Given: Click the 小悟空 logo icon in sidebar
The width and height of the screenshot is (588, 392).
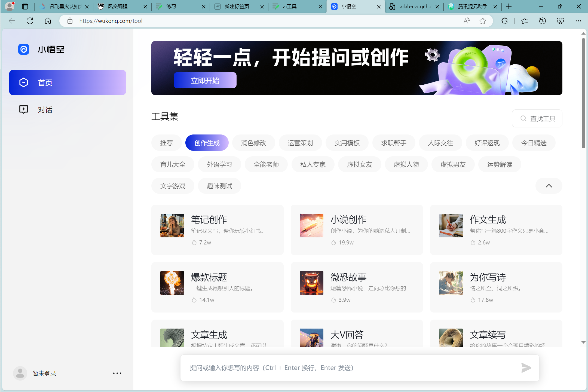Looking at the screenshot, I should coord(24,49).
